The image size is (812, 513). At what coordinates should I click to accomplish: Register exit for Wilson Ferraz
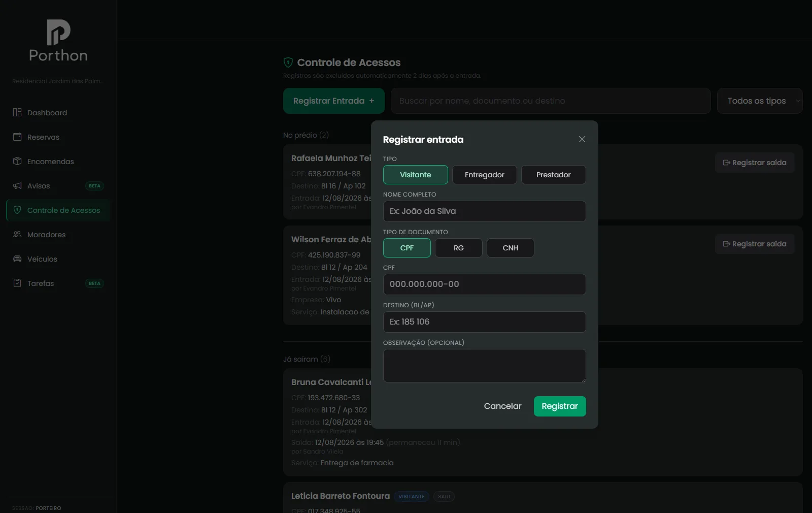(x=755, y=244)
